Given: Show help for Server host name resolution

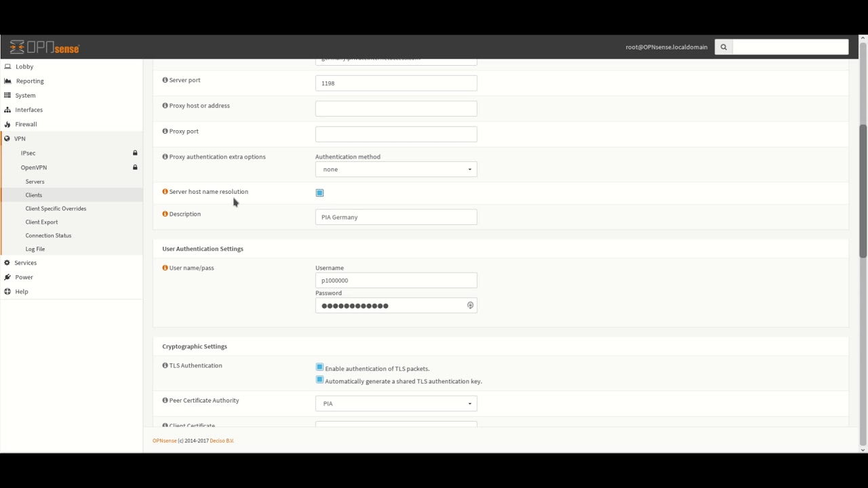Looking at the screenshot, I should coord(165,192).
